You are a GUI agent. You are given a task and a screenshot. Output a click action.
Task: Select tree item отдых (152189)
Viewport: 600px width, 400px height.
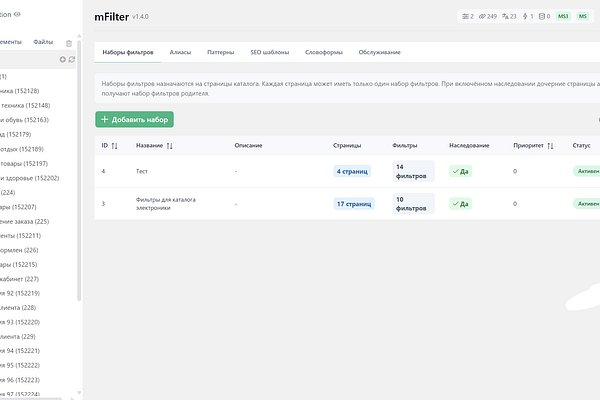point(22,149)
